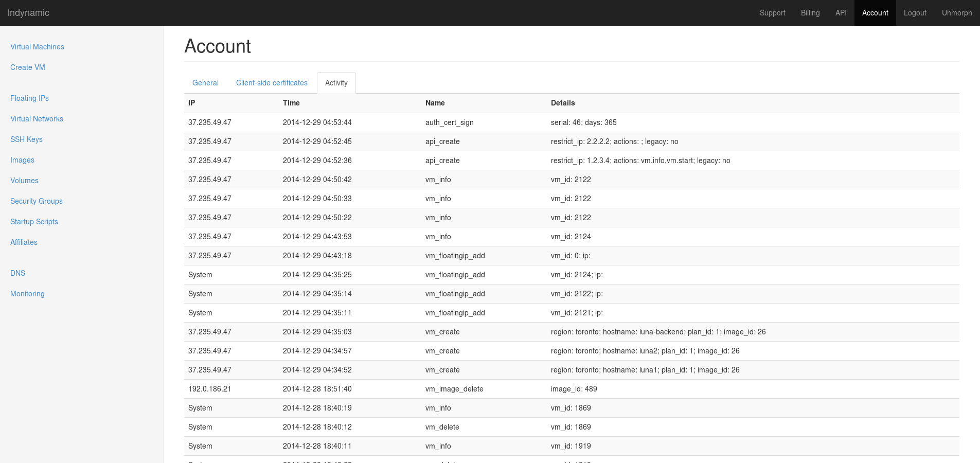Image resolution: width=980 pixels, height=463 pixels.
Task: Click 'vm_id: 2124' in vm_info row
Action: coord(571,237)
